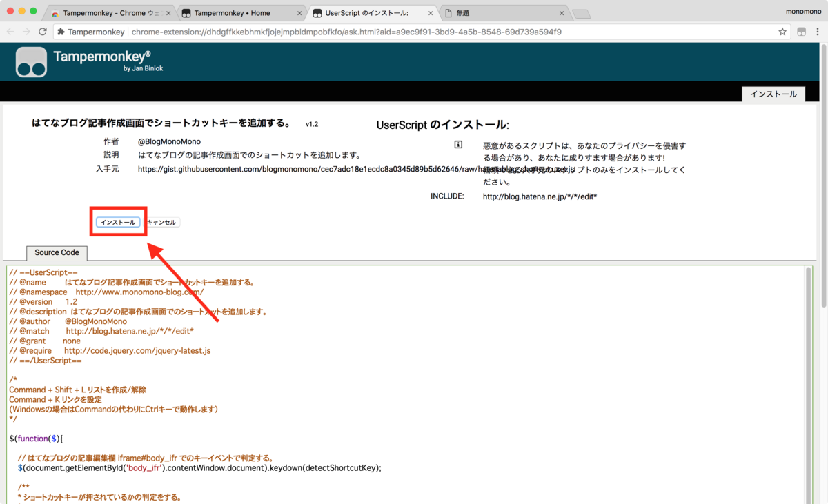Click the version v1.2 label
Image resolution: width=828 pixels, height=504 pixels.
tap(312, 125)
